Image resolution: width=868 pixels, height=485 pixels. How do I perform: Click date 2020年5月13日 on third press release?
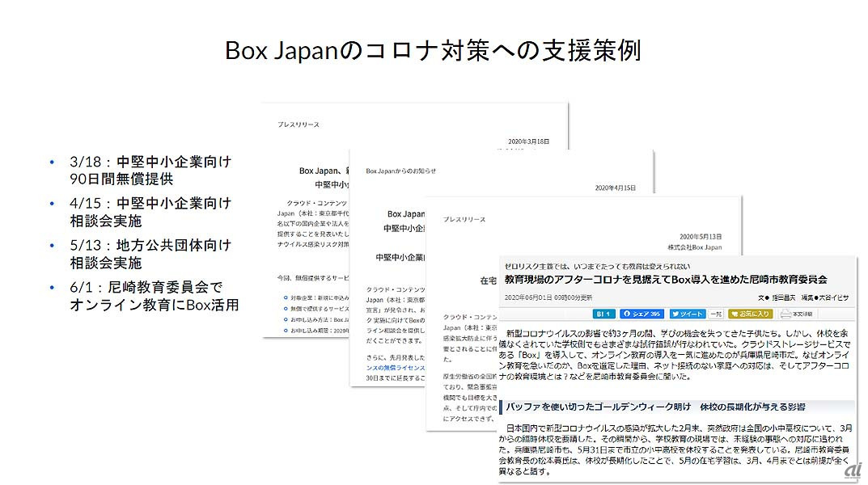click(701, 237)
